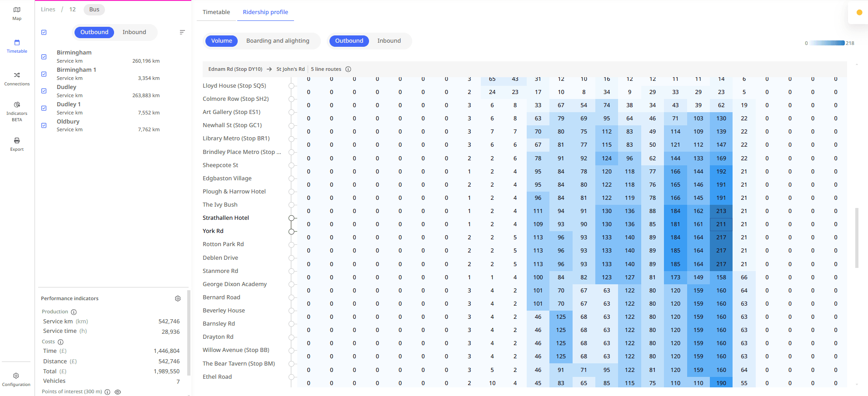Toggle points of interest eye icon
Screen dimensions: 868x396
pos(118,392)
